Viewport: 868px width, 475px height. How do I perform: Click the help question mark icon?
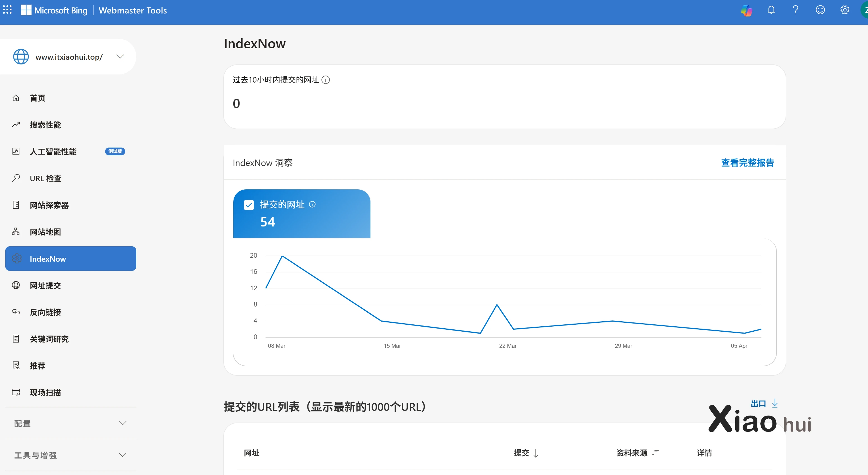click(796, 10)
